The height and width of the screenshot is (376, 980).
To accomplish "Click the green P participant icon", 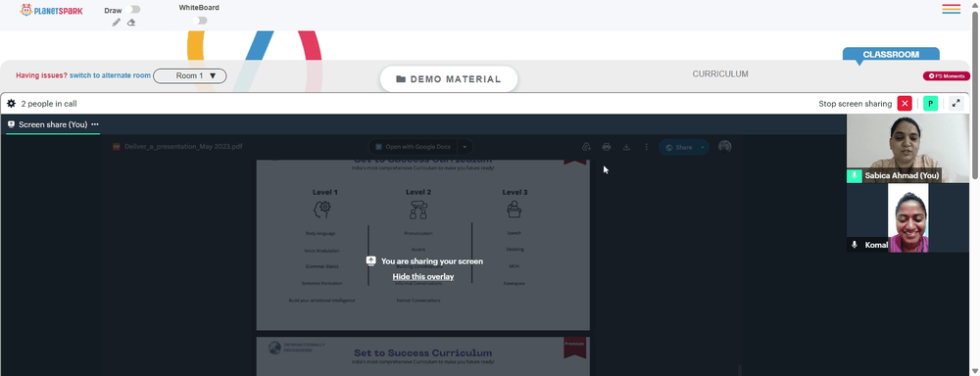I will [931, 104].
